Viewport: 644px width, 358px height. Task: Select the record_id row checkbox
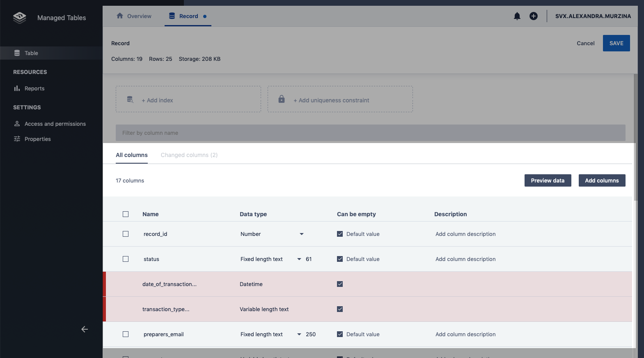[x=126, y=234]
